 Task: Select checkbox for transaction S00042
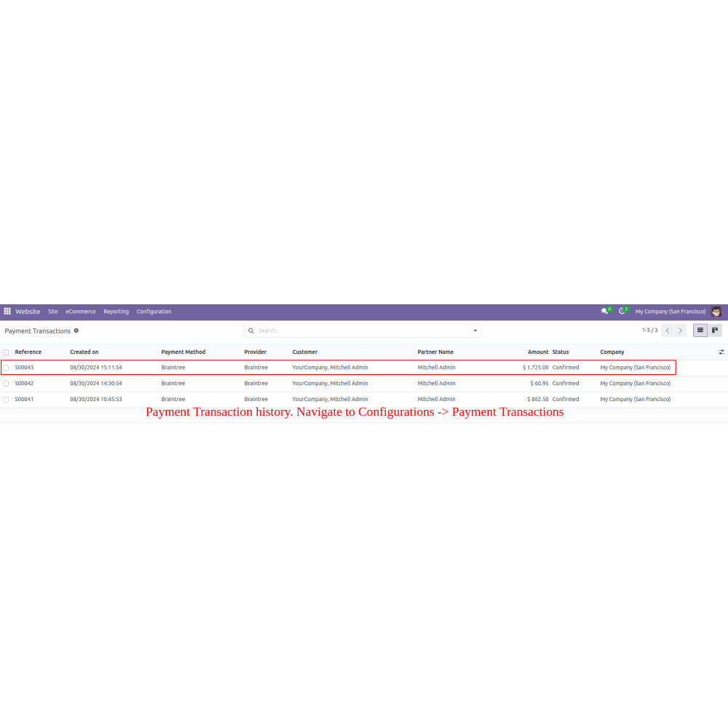point(6,384)
